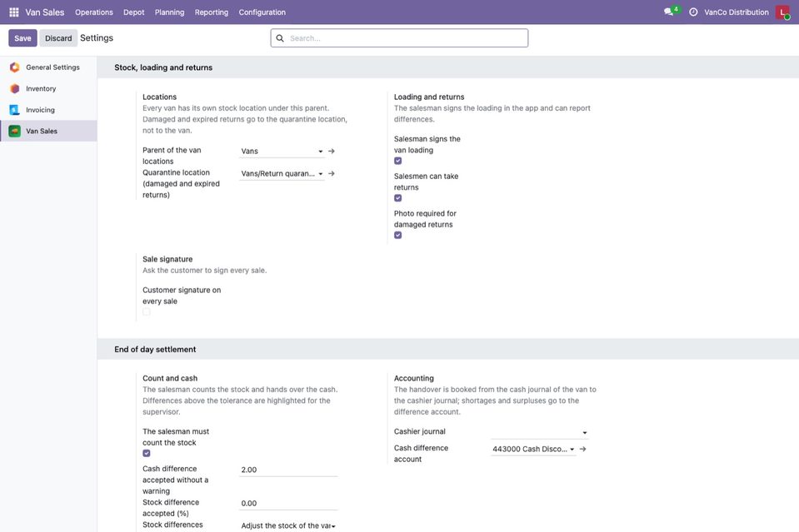Image resolution: width=799 pixels, height=532 pixels.
Task: Enable Customer signature on every sale
Action: [147, 311]
